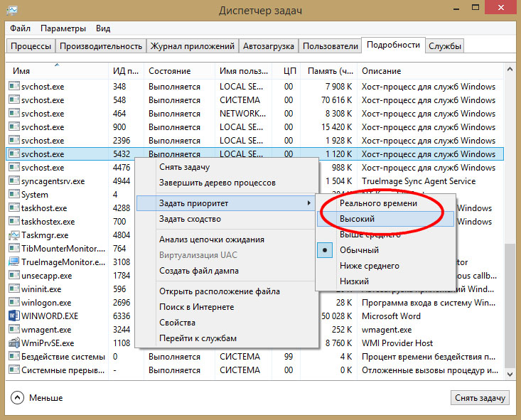Collapse view with the Меньше arrow icon
521x420 pixels.
[x=17, y=397]
